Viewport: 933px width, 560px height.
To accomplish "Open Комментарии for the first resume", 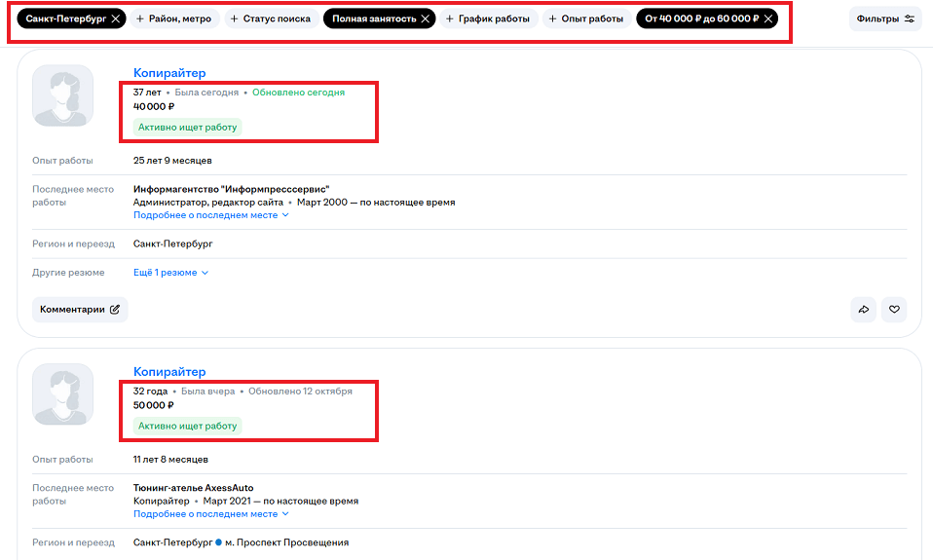I will click(80, 310).
